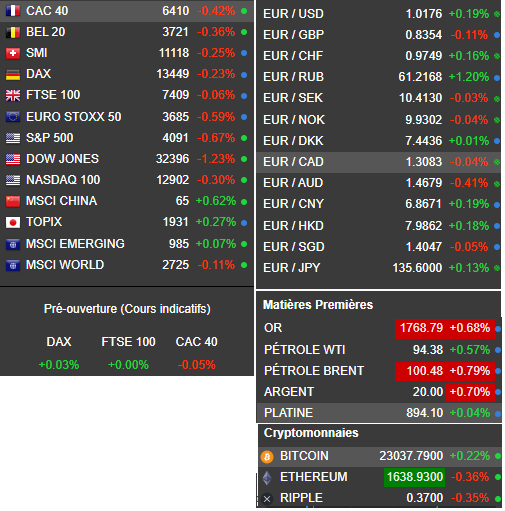This screenshot has width=505, height=511.
Task: Open the EURO STOXX 50 index link
Action: point(74,117)
